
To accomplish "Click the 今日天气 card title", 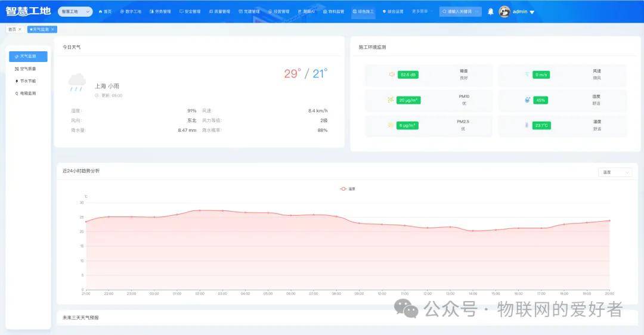I will tap(72, 47).
